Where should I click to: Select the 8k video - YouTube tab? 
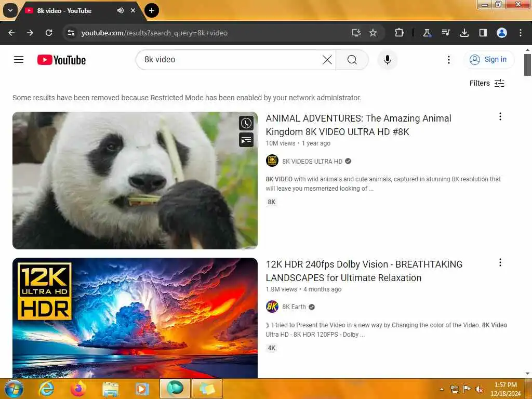tap(64, 11)
